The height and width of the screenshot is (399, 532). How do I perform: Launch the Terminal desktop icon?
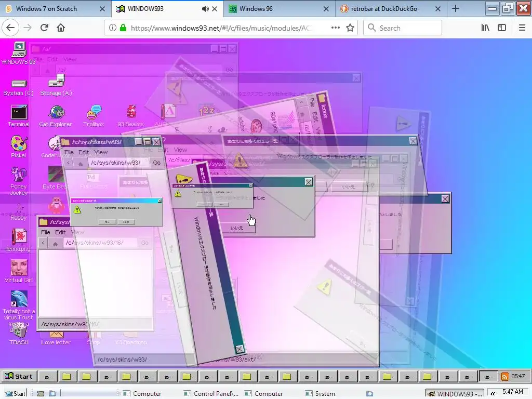click(x=19, y=116)
